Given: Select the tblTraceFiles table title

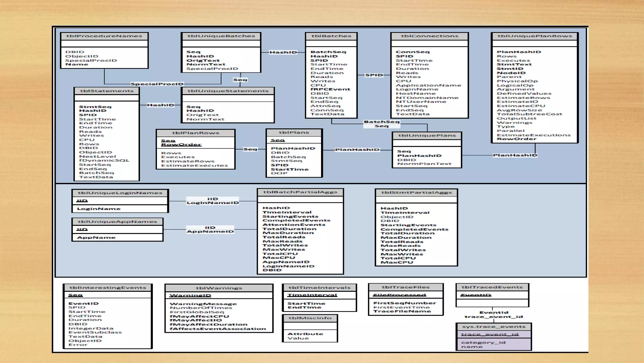Looking at the screenshot, I should pos(406,287).
